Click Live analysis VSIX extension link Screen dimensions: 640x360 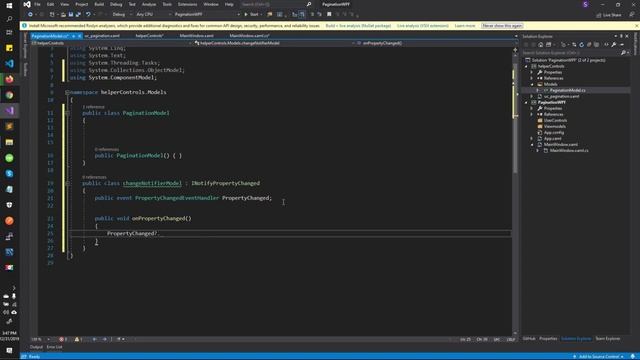422,26
